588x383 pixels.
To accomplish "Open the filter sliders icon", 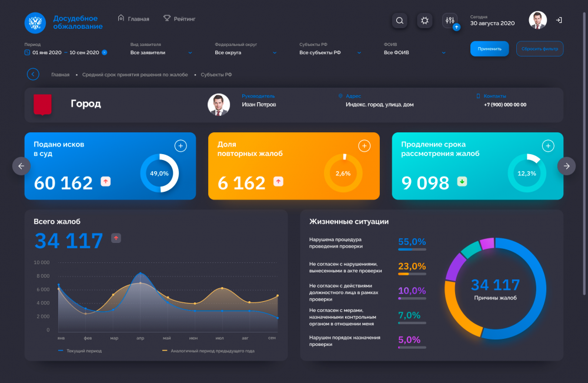I will (450, 21).
